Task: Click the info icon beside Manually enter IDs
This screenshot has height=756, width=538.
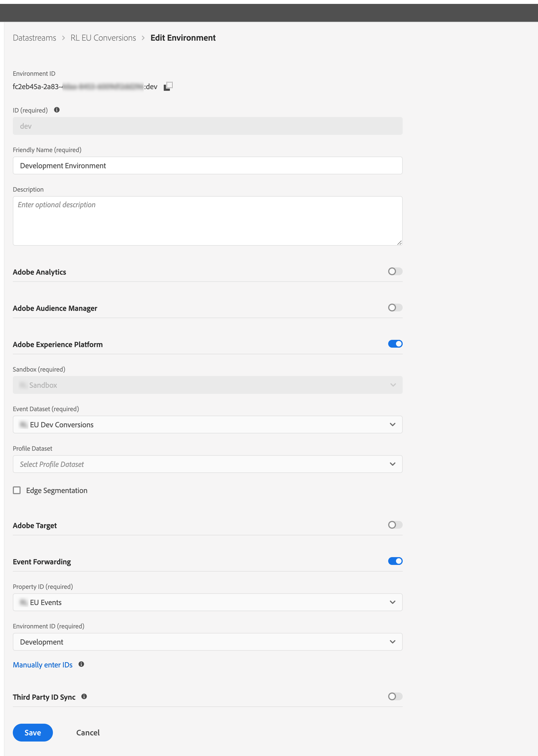Action: (x=82, y=664)
